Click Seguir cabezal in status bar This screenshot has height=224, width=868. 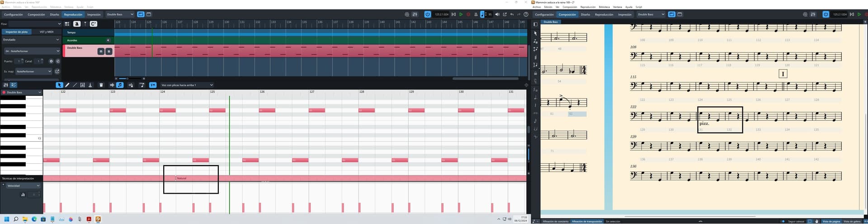(x=796, y=222)
